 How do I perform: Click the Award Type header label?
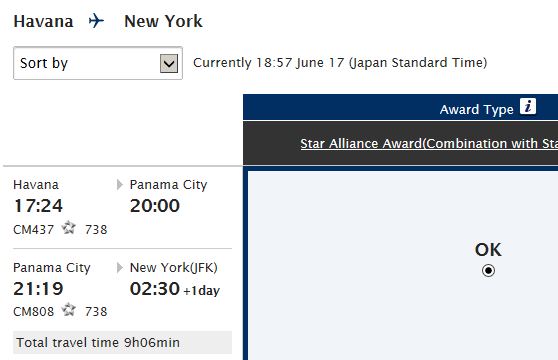click(x=477, y=110)
